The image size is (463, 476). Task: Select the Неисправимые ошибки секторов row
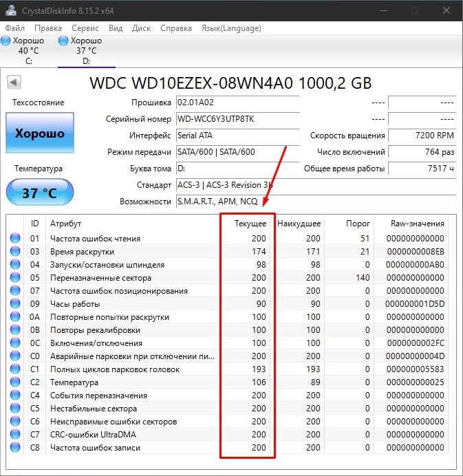[x=228, y=421]
